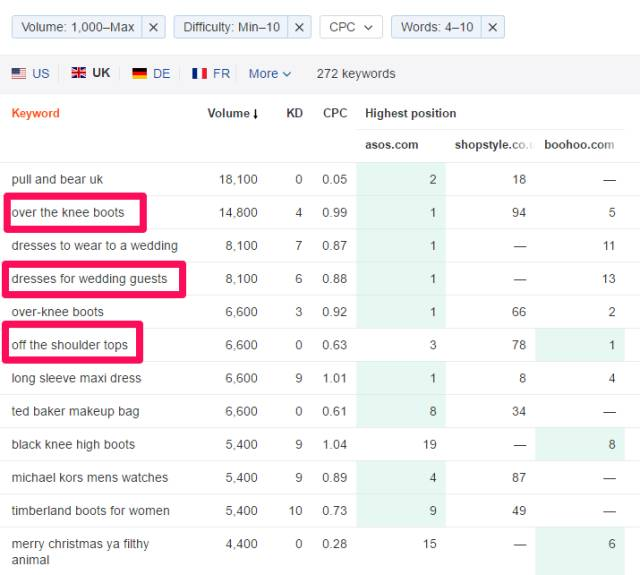Sort table by Volume column
Viewport: 640px width, 575px height.
232,113
